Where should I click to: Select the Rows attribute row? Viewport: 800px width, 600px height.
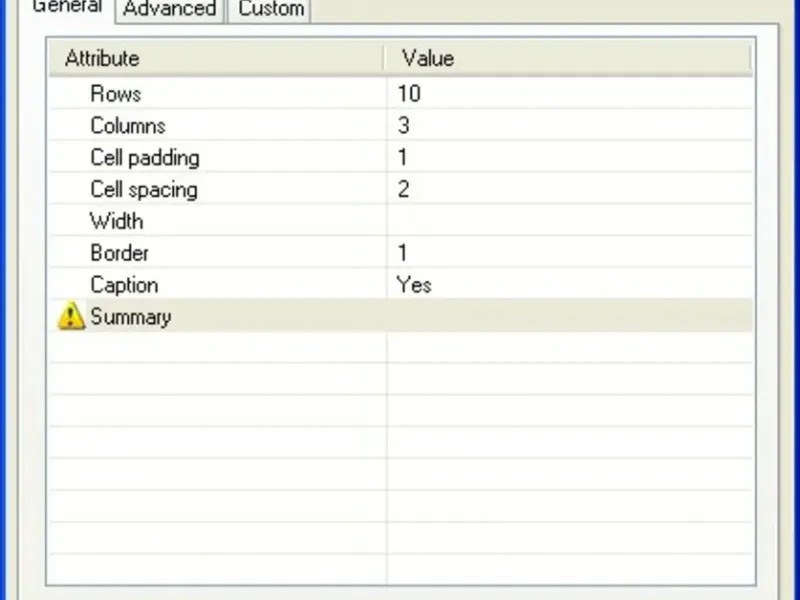coord(116,94)
